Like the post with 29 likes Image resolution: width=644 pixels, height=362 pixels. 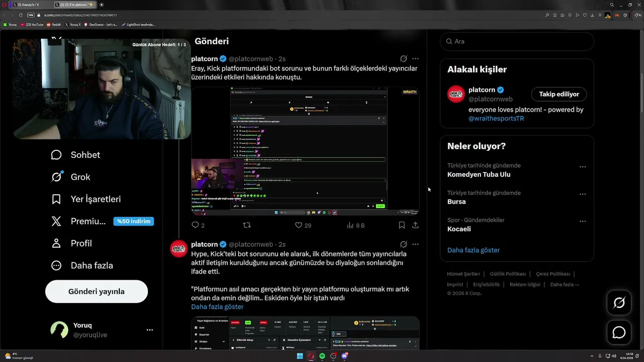[303, 225]
